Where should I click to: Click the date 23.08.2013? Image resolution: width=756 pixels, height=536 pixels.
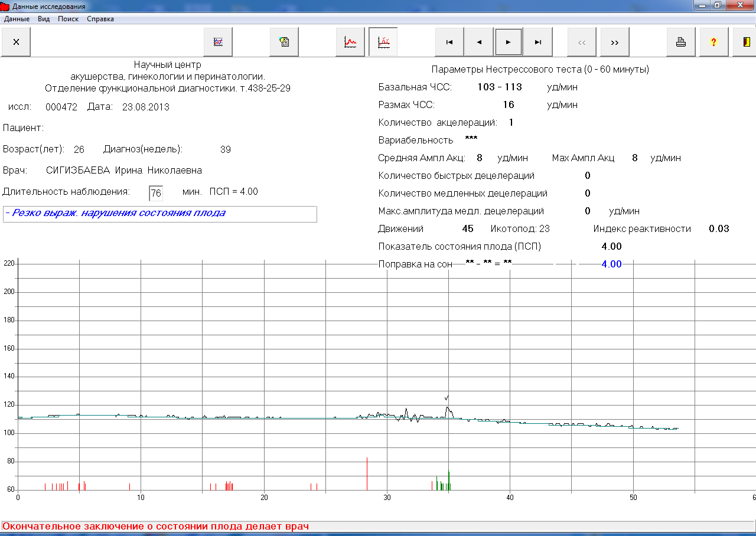click(x=146, y=107)
